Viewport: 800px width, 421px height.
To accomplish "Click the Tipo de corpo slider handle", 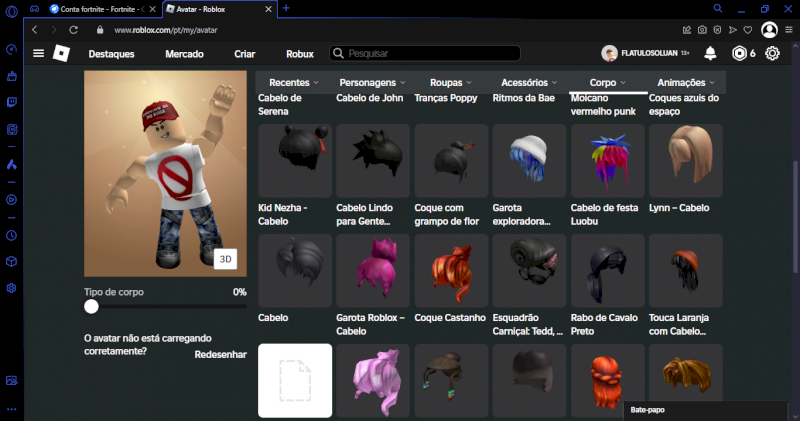I will 92,308.
